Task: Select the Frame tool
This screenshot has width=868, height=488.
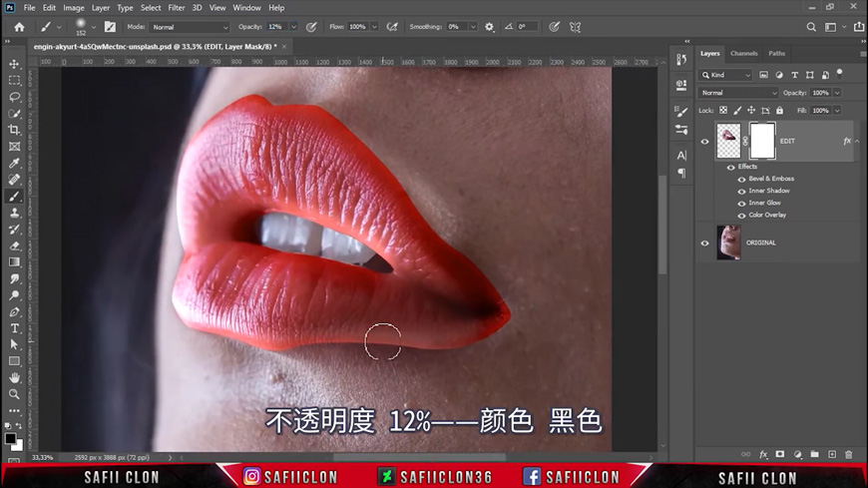Action: [x=14, y=147]
